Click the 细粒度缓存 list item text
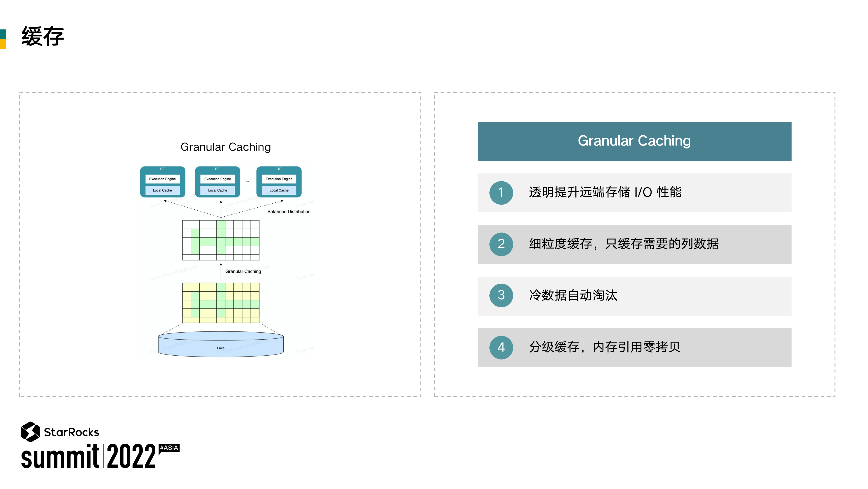The image size is (868, 489). (623, 244)
